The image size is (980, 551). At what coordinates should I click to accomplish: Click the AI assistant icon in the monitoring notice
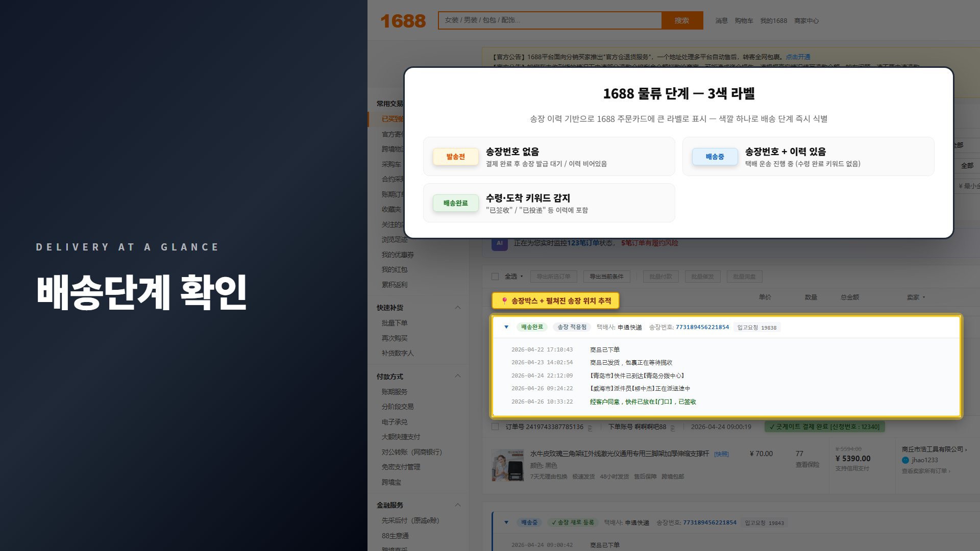click(500, 243)
